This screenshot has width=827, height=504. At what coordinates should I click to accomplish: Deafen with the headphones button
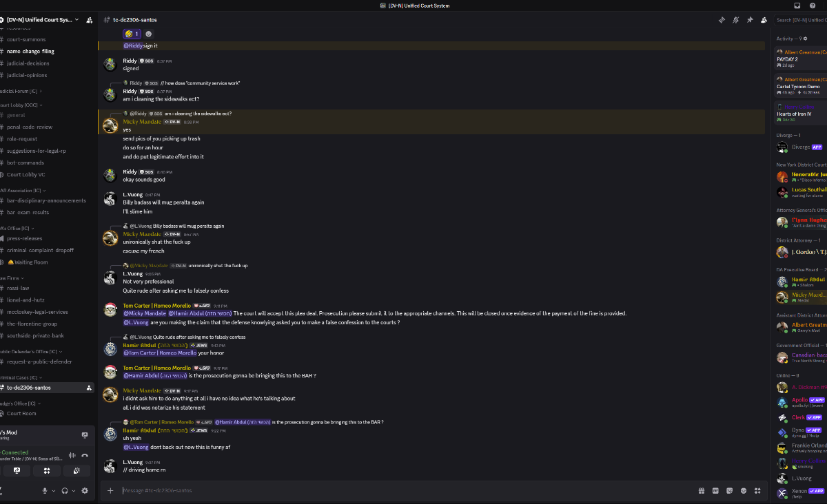pyautogui.click(x=64, y=490)
